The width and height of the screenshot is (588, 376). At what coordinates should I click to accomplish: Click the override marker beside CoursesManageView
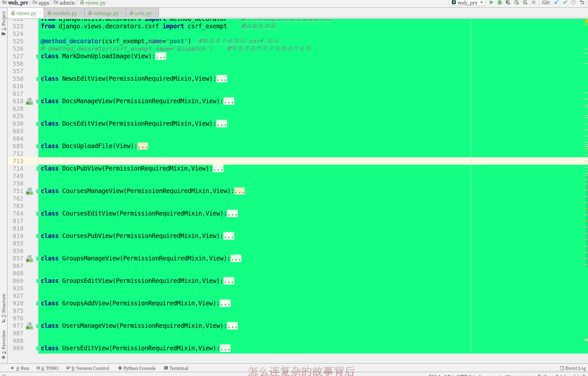(29, 191)
